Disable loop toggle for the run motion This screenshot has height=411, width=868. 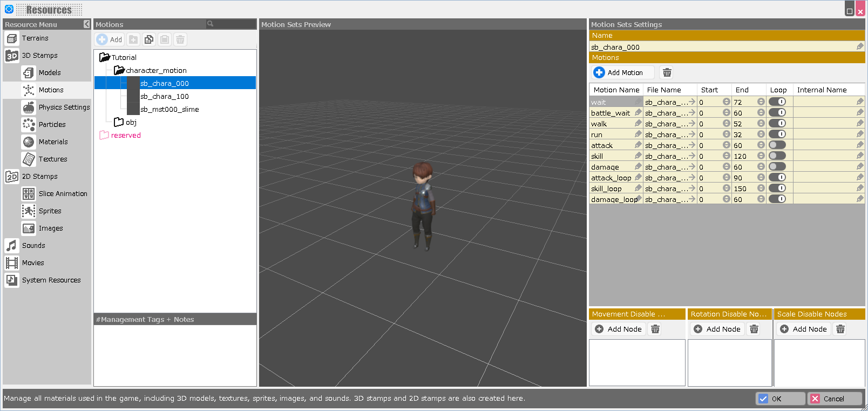tap(777, 134)
